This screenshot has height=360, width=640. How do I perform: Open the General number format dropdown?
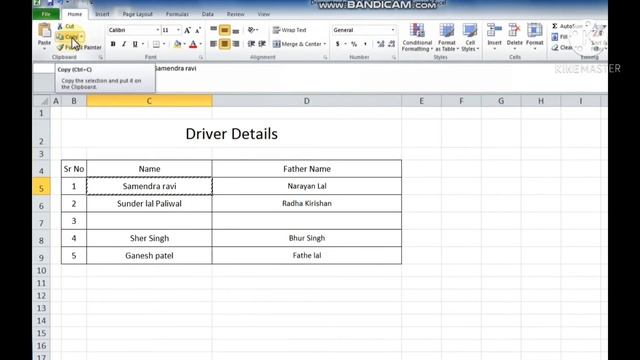click(x=393, y=30)
